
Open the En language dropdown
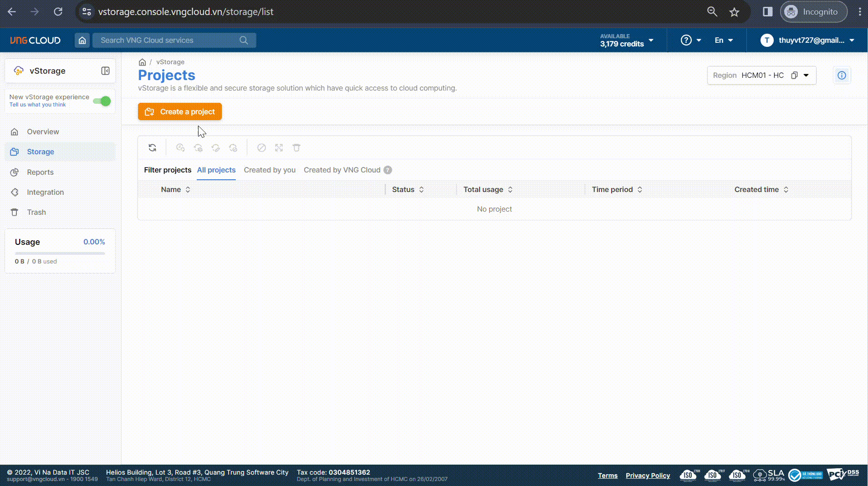[724, 40]
